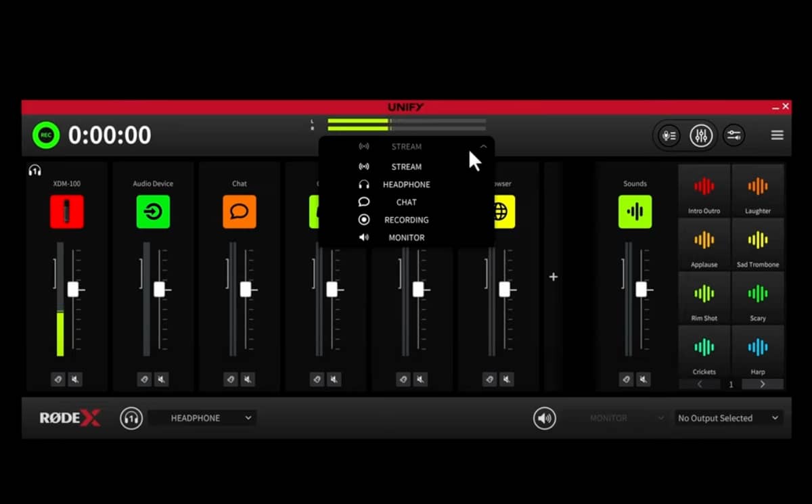Switch to the mixer faders view icon
The height and width of the screenshot is (504, 812).
[701, 135]
